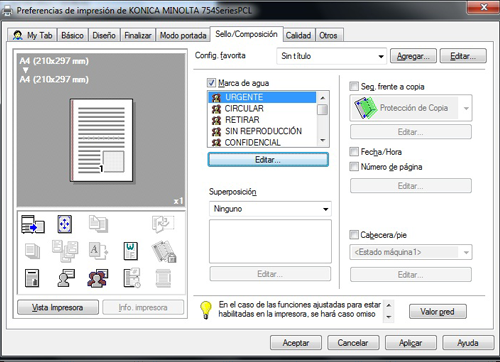
Task: Click the watermark list scrollbar thumb
Action: (322, 110)
